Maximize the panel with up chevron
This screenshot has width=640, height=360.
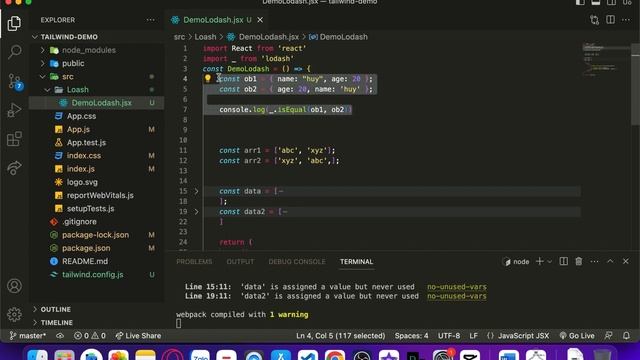click(610, 261)
